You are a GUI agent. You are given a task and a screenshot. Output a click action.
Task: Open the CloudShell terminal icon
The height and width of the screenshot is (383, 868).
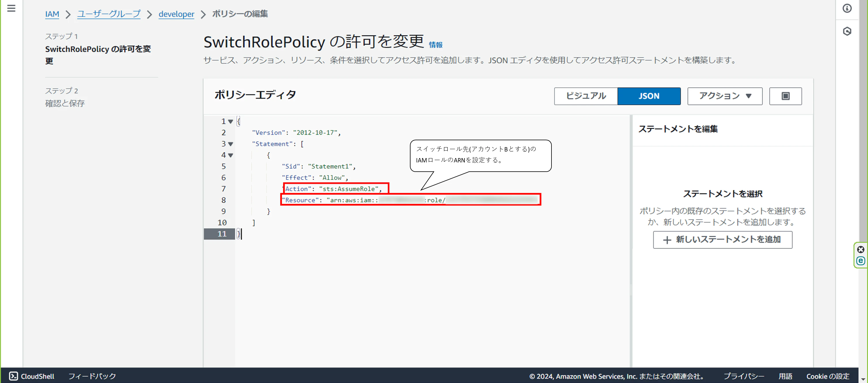[13, 376]
